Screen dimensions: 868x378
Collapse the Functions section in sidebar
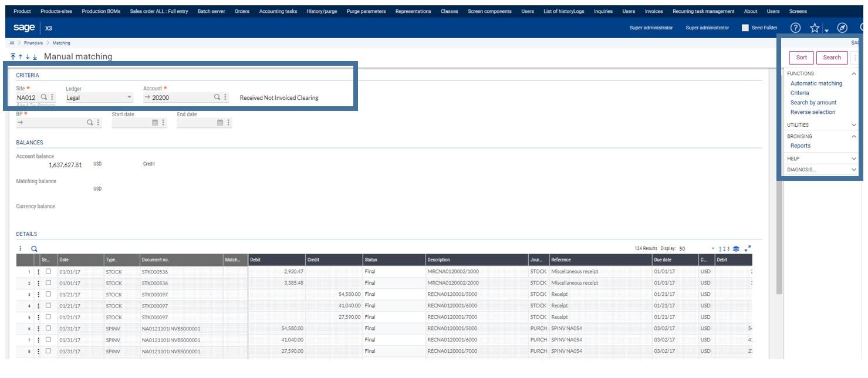tap(854, 74)
